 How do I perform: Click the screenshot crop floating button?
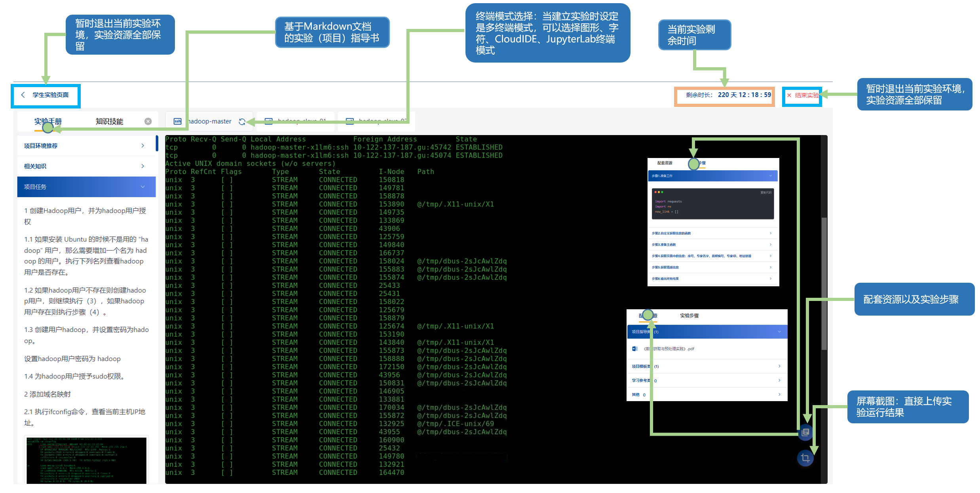coord(805,458)
